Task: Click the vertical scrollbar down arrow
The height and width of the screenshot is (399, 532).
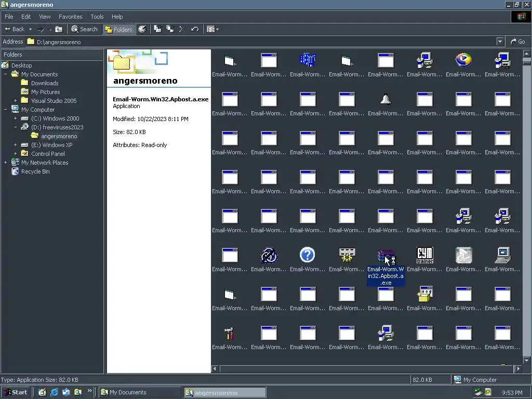Action: click(x=527, y=361)
